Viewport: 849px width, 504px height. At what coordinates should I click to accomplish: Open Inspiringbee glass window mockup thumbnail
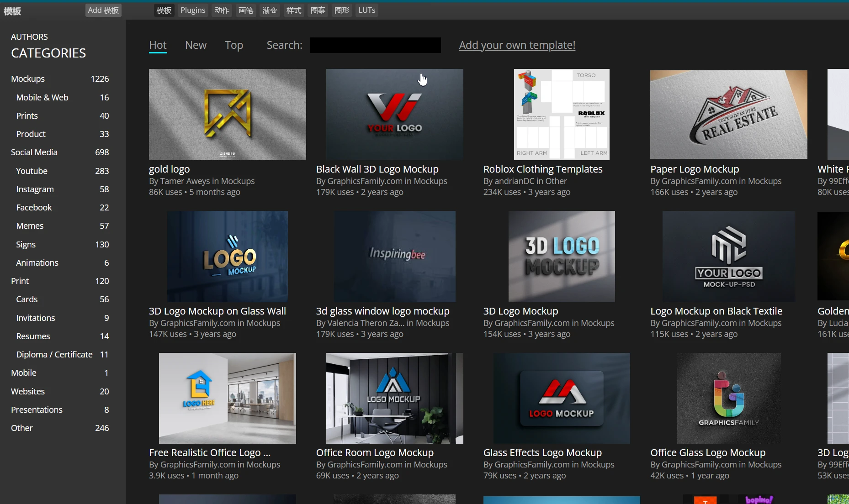pos(395,256)
